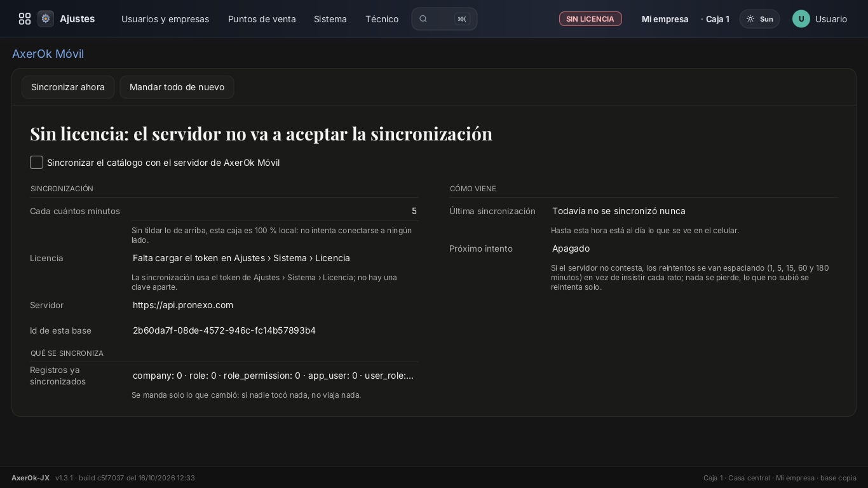The width and height of the screenshot is (868, 488).
Task: Open the Técnico menu
Action: (382, 19)
